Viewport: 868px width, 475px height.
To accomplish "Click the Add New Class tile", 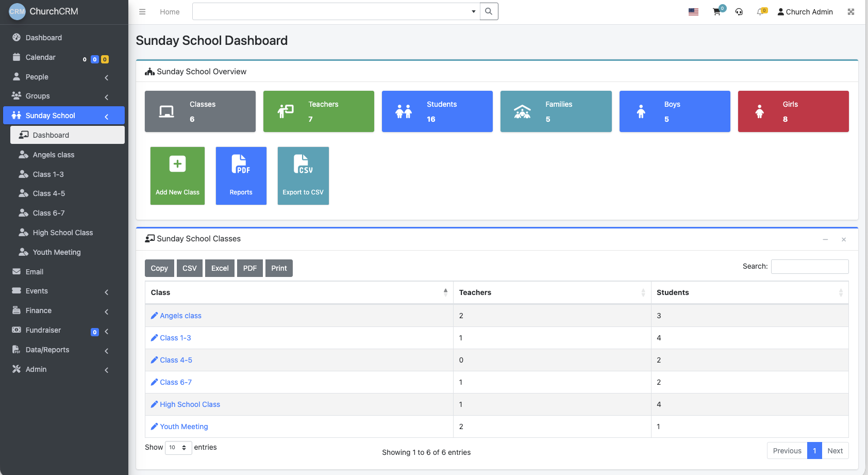I will (x=177, y=176).
